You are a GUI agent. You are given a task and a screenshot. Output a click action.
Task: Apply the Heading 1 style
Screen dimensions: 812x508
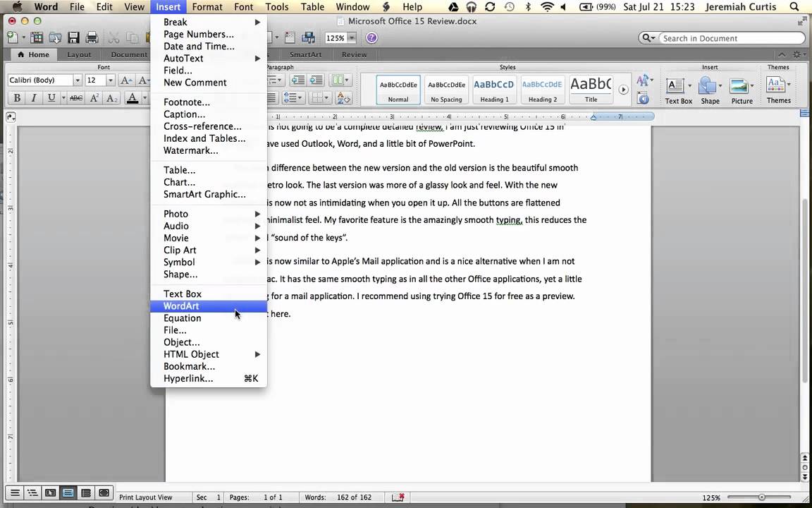pos(493,90)
